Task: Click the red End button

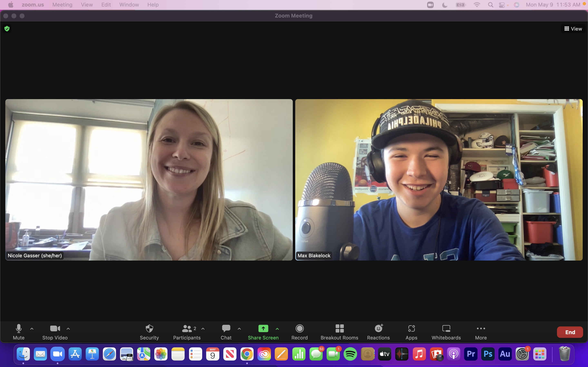Action: coord(570,332)
